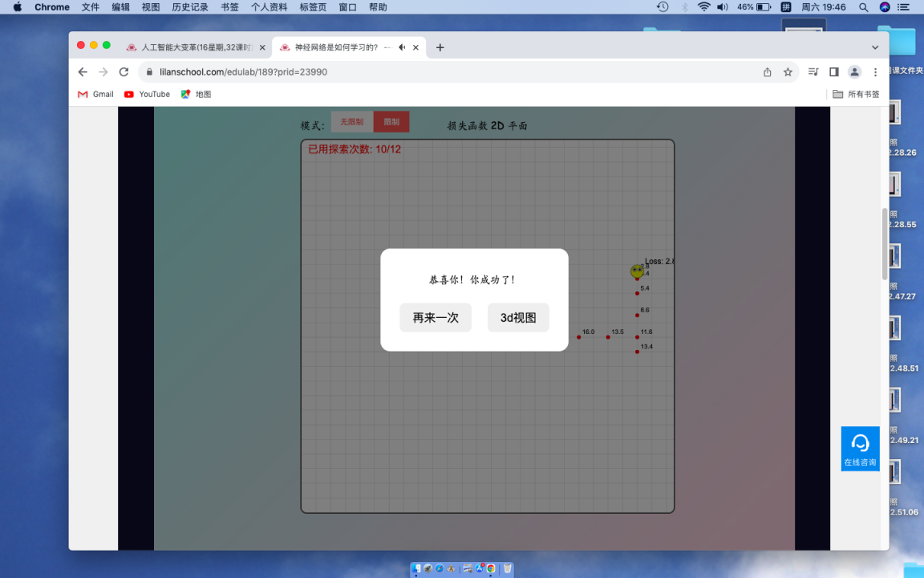
Task: Open the Apple menu
Action: coord(18,7)
